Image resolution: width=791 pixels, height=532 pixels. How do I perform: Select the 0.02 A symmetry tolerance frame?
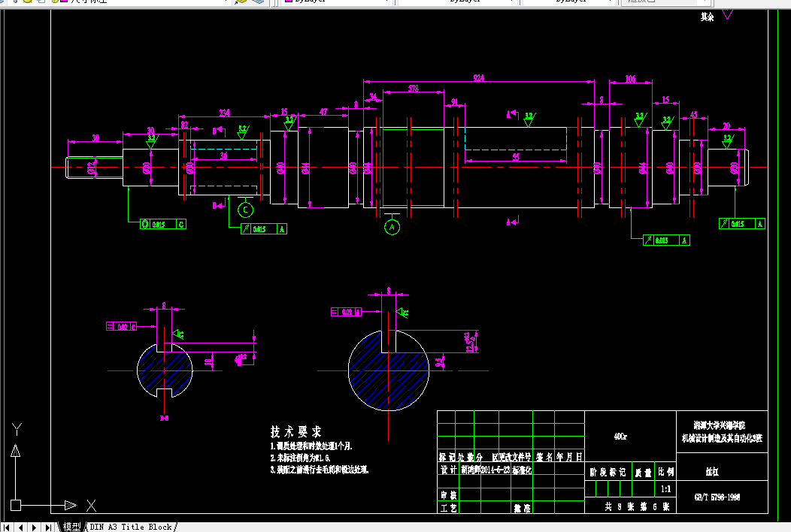pos(346,312)
